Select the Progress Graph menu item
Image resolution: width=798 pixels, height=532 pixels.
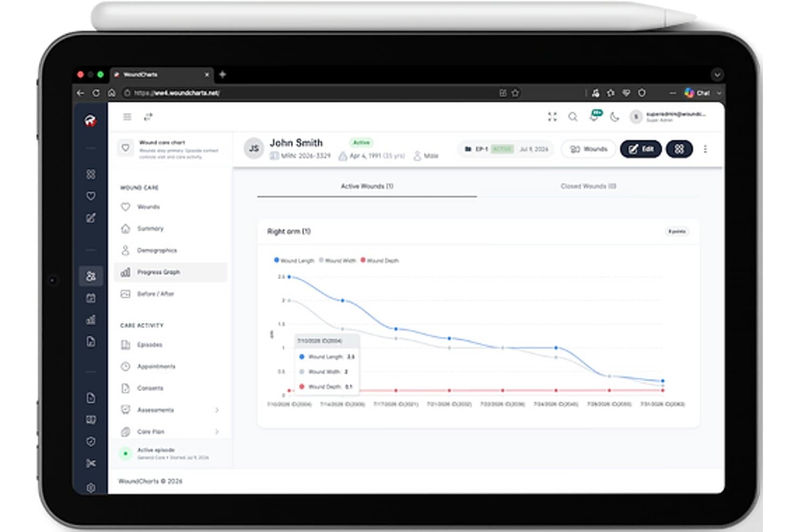pos(170,272)
